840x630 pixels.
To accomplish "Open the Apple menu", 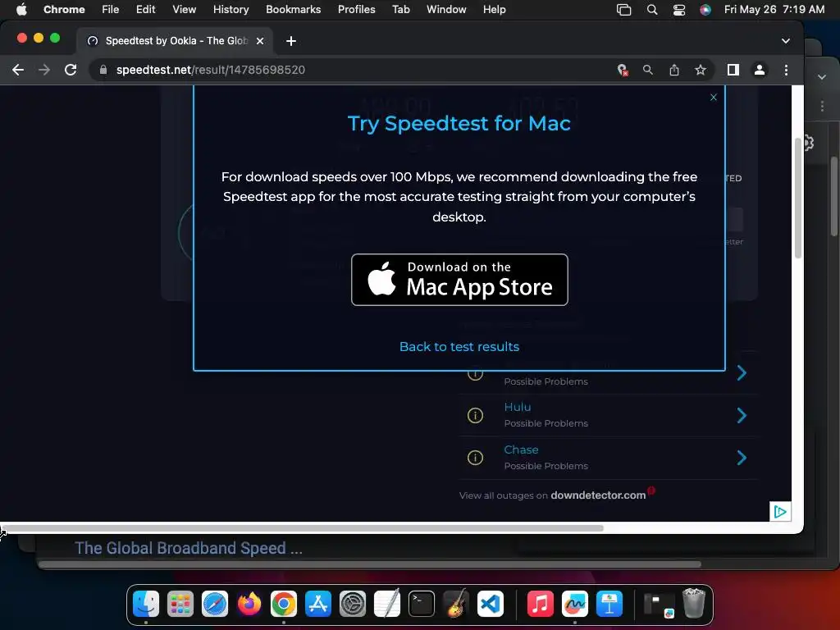I will (x=21, y=9).
